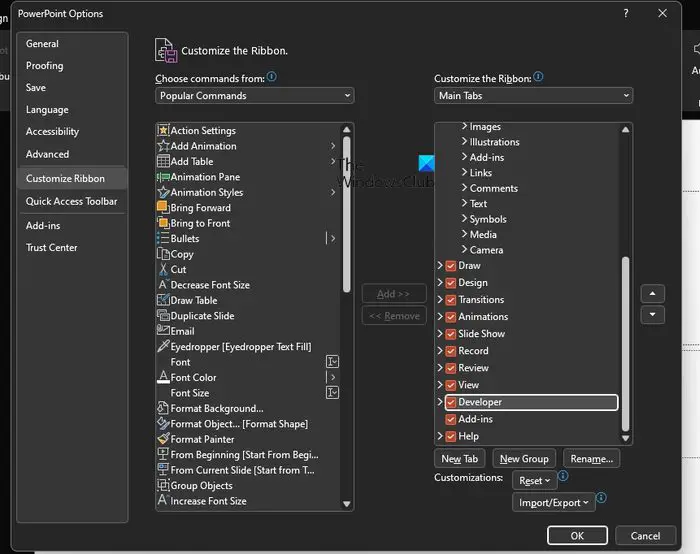This screenshot has height=554, width=700.
Task: Expand the Symbols group
Action: [x=464, y=219]
